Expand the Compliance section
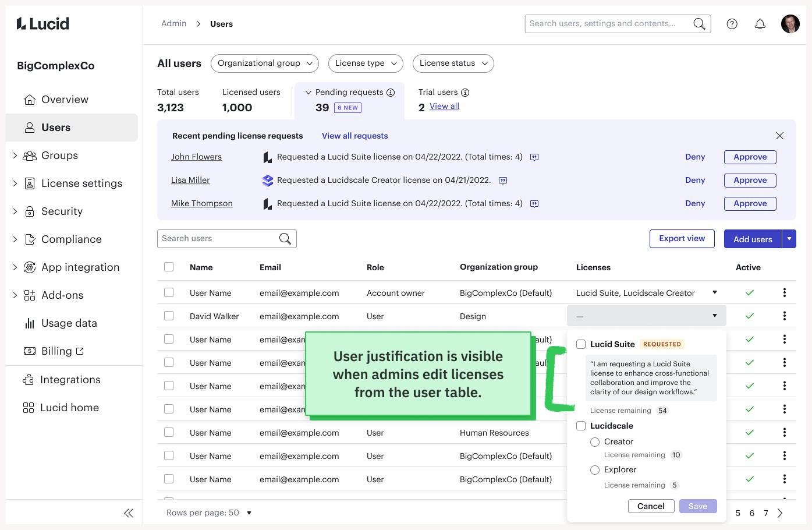 (x=15, y=239)
